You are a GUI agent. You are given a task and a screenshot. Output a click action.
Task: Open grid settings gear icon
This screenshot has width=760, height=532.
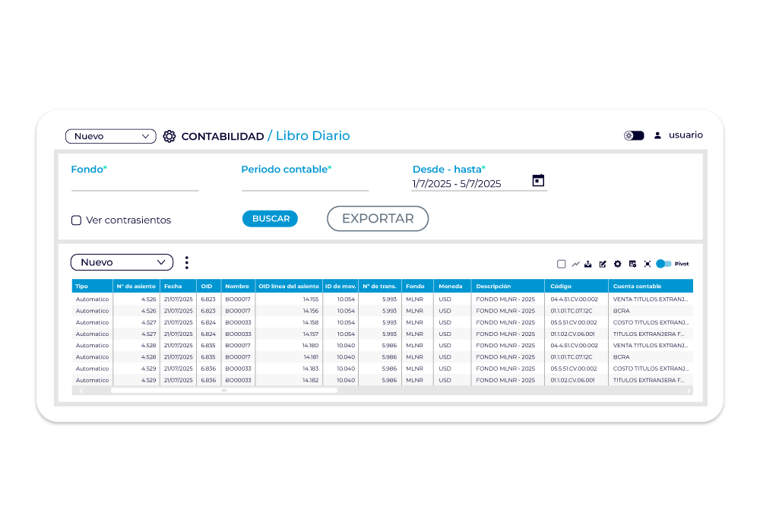(x=617, y=264)
